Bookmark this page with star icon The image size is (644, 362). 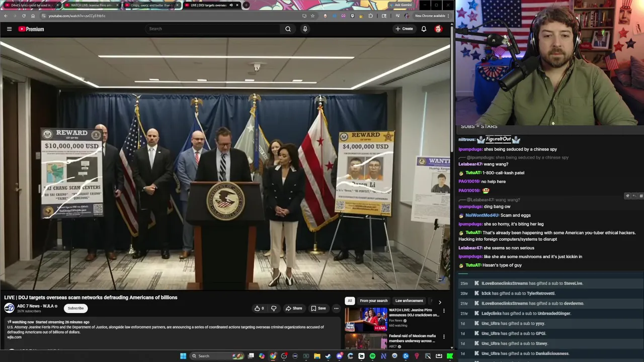(312, 16)
